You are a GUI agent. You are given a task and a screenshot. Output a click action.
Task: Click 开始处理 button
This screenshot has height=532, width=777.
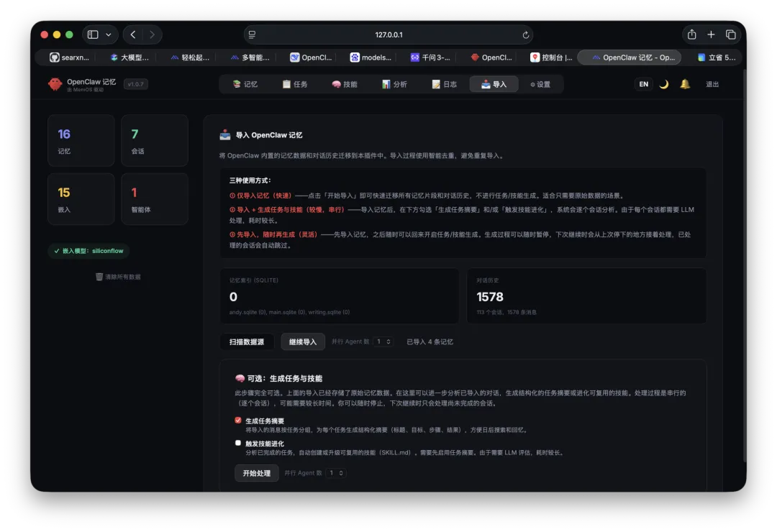pyautogui.click(x=257, y=473)
